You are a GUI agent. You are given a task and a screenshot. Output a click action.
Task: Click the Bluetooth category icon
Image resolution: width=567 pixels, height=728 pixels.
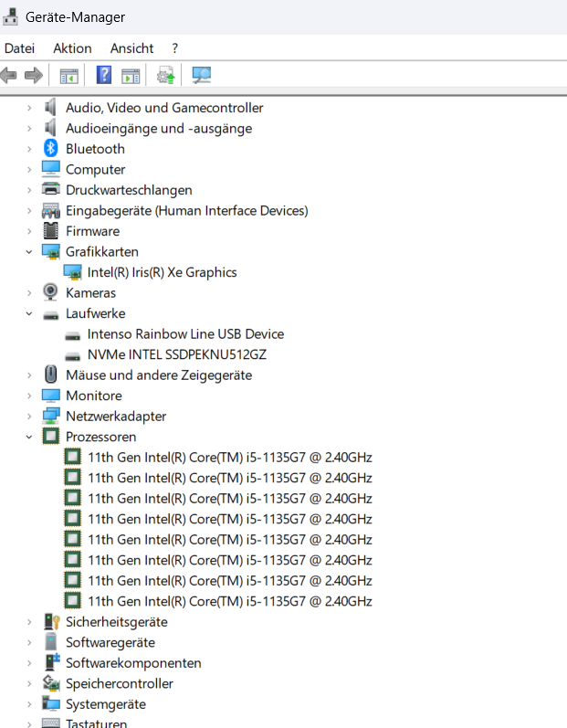(50, 149)
